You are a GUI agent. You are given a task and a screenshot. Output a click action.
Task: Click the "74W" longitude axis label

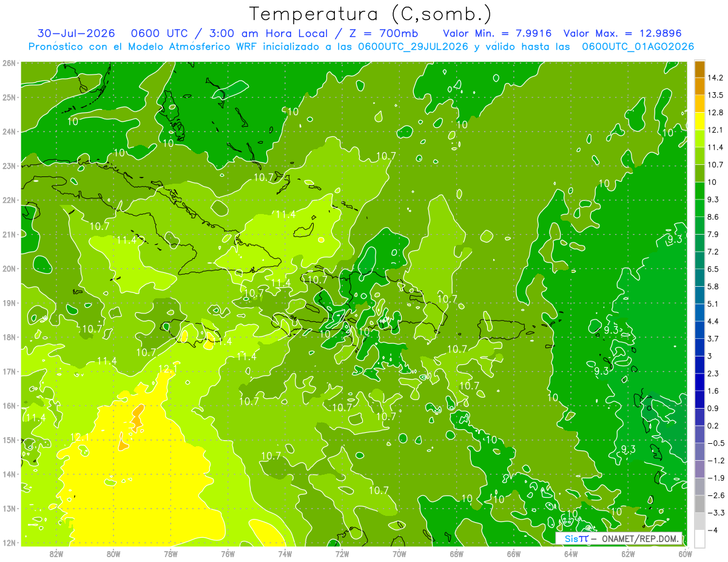click(x=285, y=554)
